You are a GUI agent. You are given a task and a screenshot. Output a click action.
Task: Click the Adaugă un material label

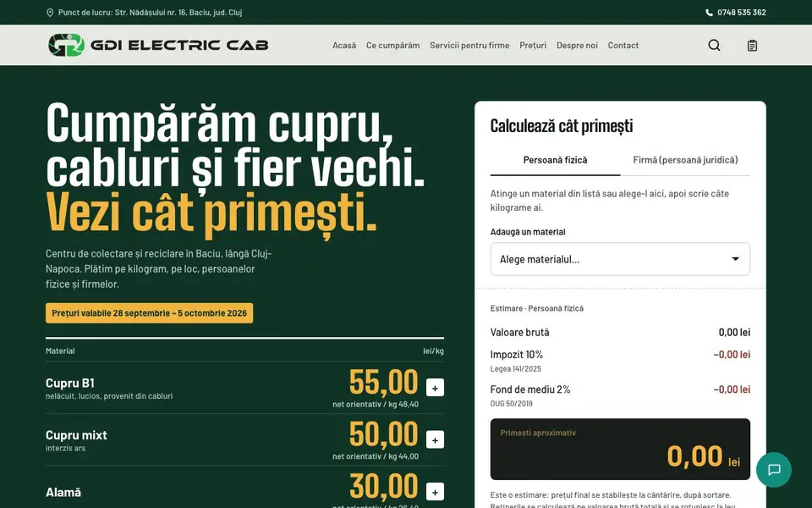528,232
